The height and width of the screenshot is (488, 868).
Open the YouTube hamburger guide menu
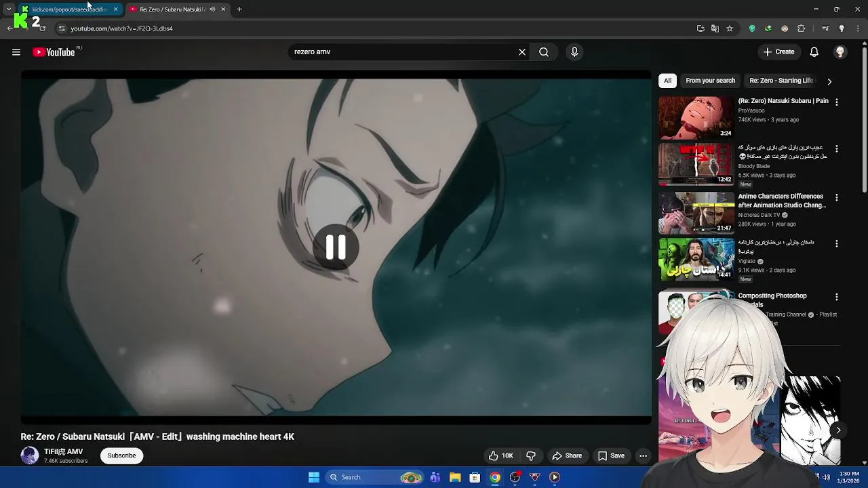pyautogui.click(x=16, y=52)
